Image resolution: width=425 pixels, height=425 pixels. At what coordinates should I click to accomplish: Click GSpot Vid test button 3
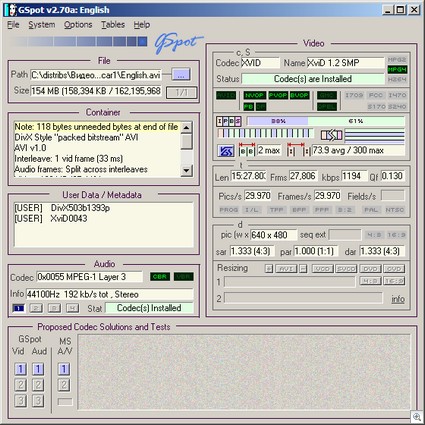point(20,400)
